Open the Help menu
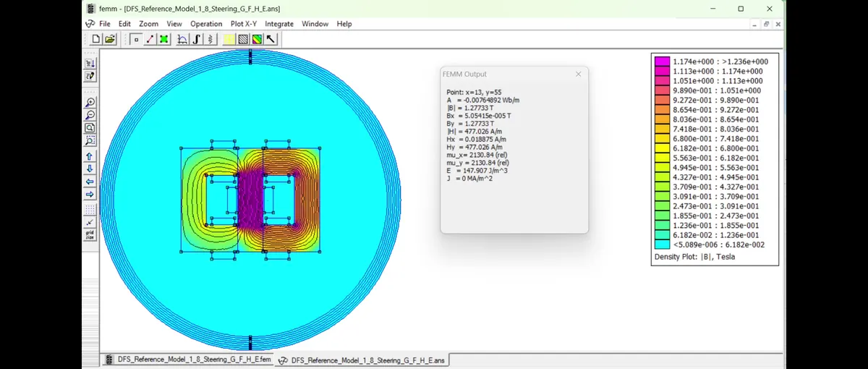 pyautogui.click(x=344, y=24)
